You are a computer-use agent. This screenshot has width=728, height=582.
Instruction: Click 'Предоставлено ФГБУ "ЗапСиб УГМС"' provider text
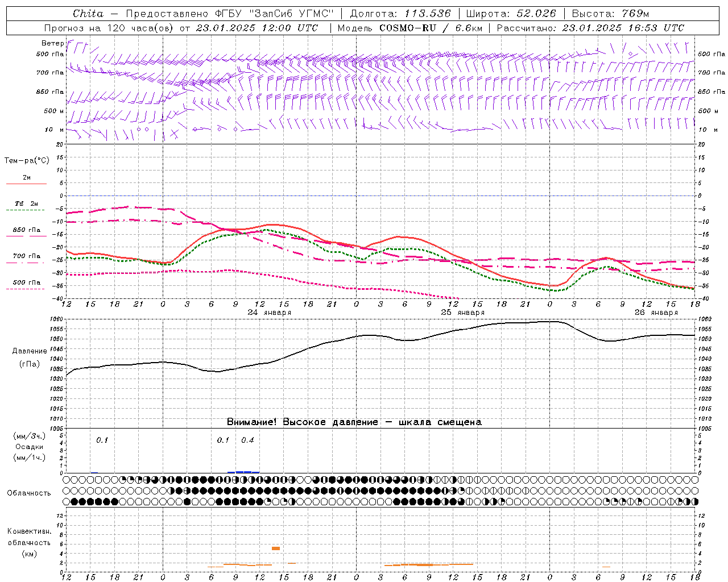pos(229,14)
